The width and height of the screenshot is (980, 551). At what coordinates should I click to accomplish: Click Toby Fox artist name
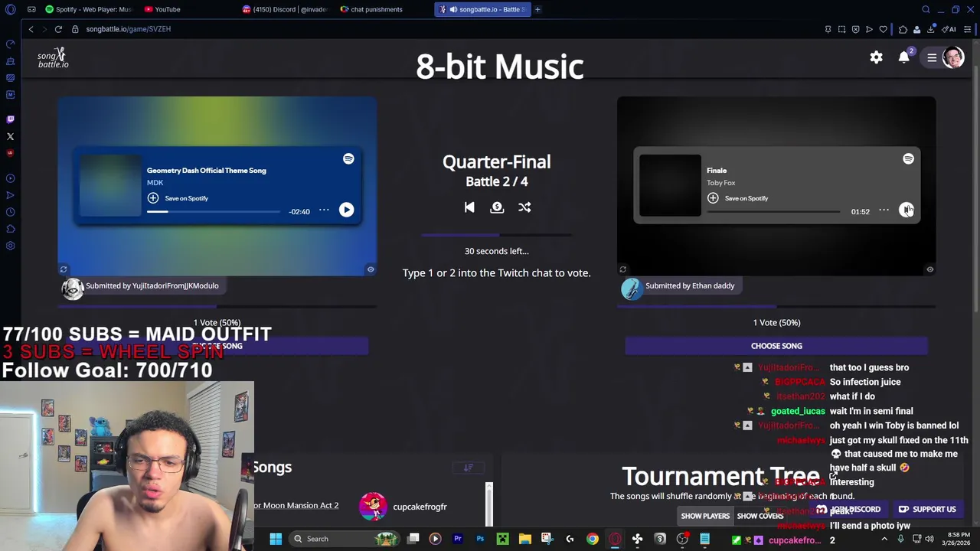point(720,183)
